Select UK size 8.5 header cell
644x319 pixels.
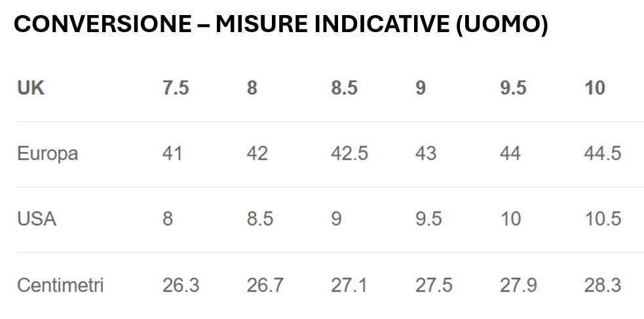point(345,88)
